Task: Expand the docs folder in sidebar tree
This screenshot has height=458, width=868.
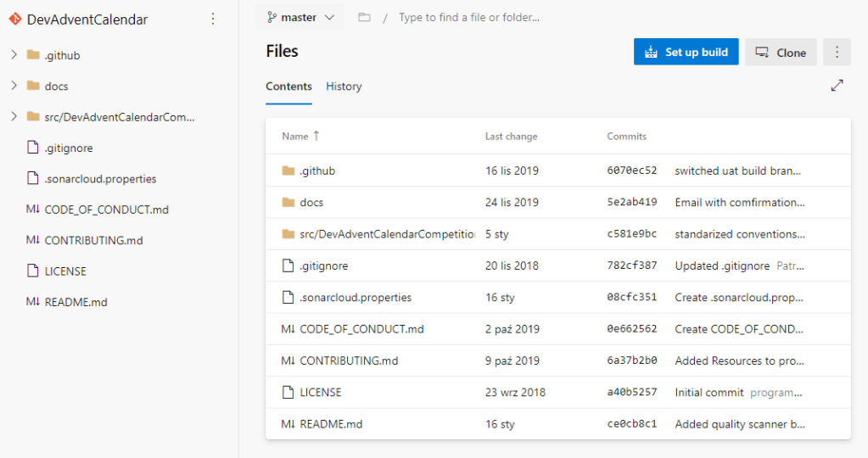Action: tap(14, 86)
